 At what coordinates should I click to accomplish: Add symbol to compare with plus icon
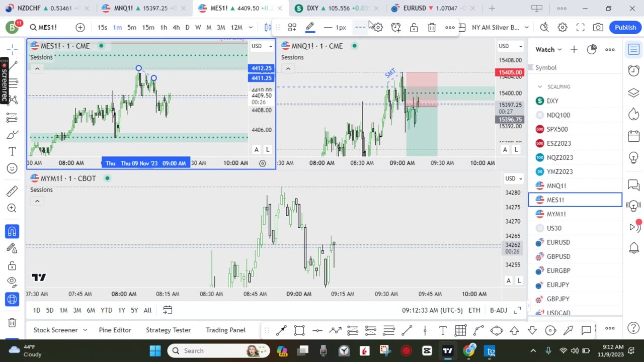click(80, 28)
